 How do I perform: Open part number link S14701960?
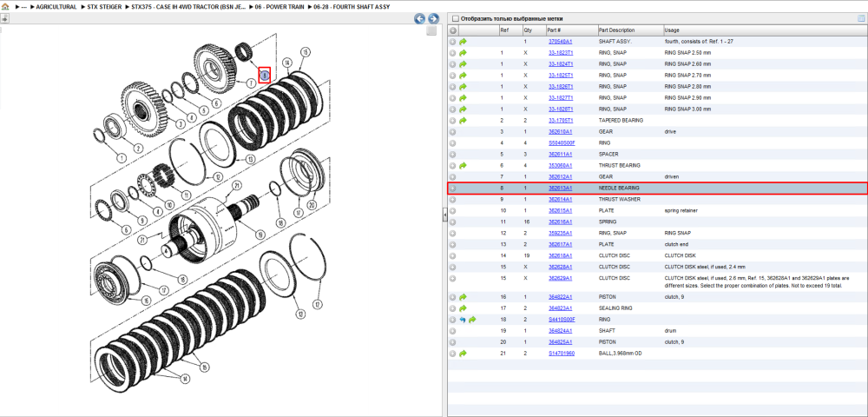tap(562, 354)
